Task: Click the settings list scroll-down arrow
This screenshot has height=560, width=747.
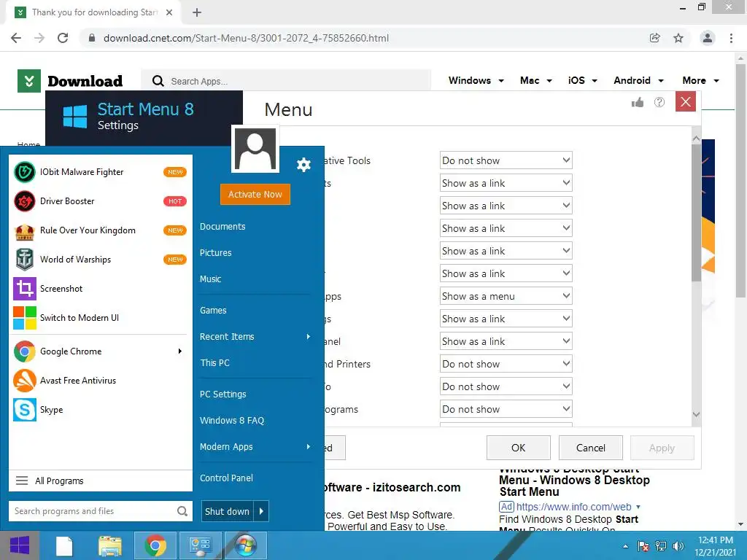Action: 696,415
